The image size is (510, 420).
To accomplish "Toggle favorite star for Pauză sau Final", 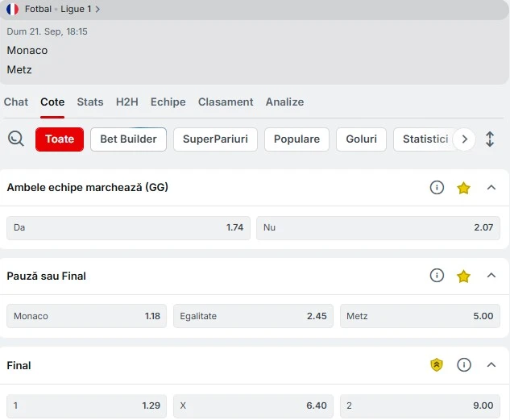I will (x=463, y=277).
